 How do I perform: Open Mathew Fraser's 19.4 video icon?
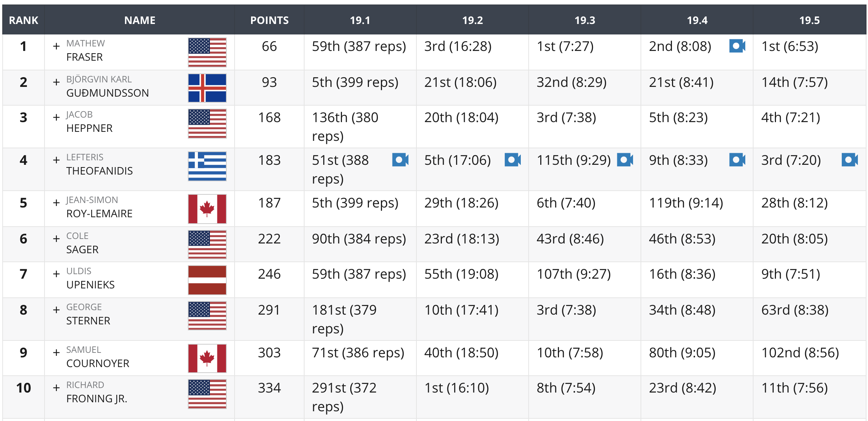(737, 46)
